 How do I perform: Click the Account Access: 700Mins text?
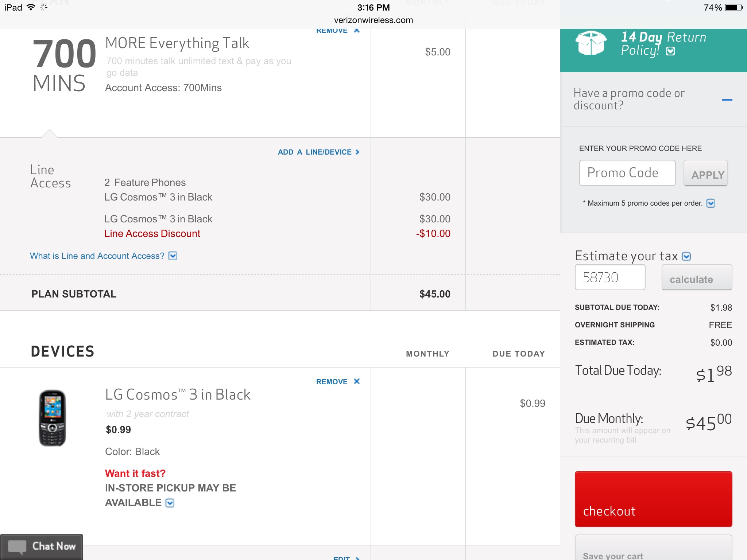click(x=163, y=88)
